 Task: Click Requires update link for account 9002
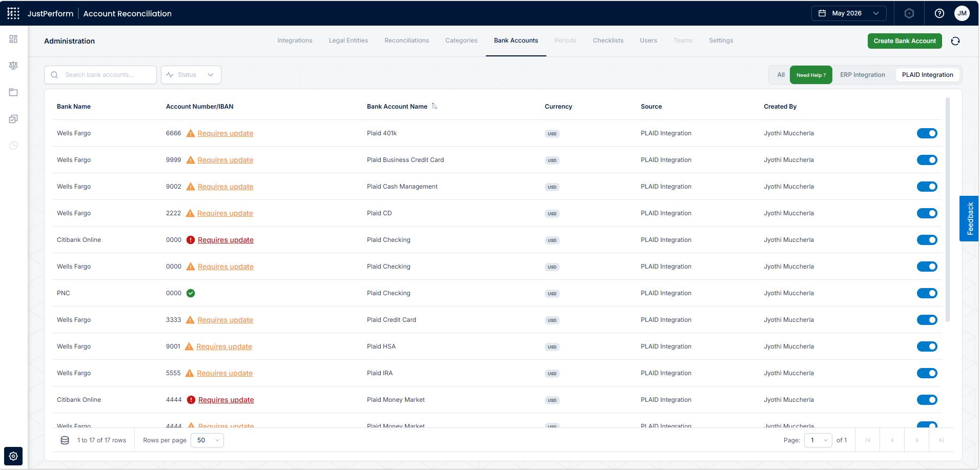coord(226,187)
